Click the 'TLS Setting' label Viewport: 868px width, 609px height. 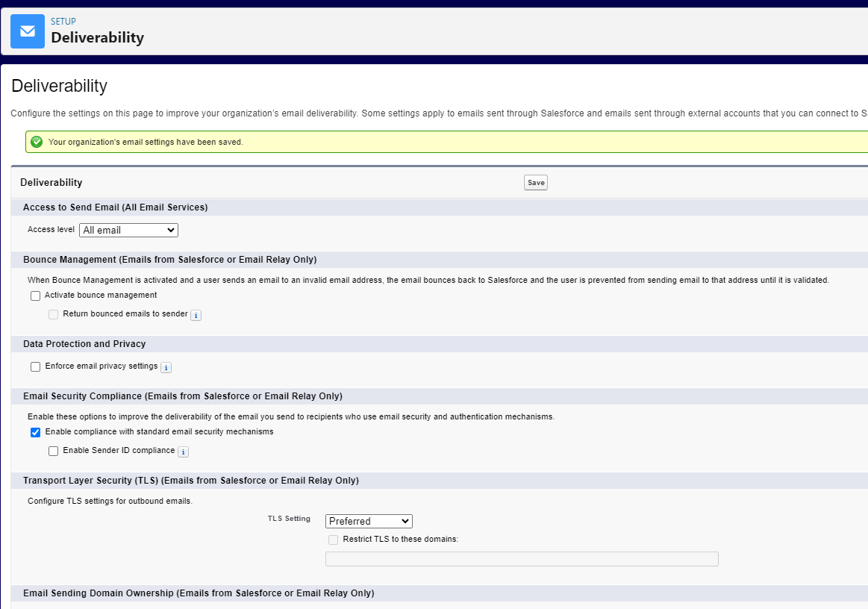289,519
